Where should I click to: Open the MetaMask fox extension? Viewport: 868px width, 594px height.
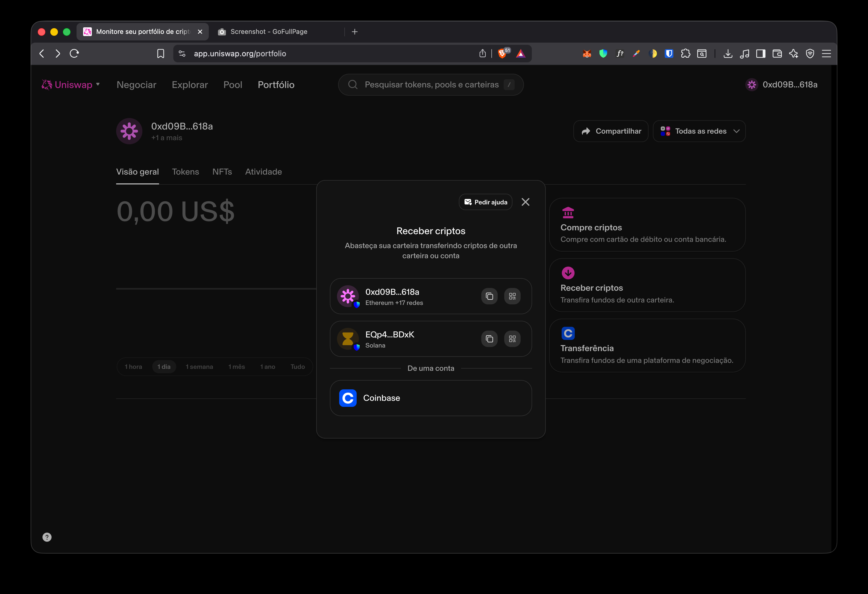coord(587,54)
